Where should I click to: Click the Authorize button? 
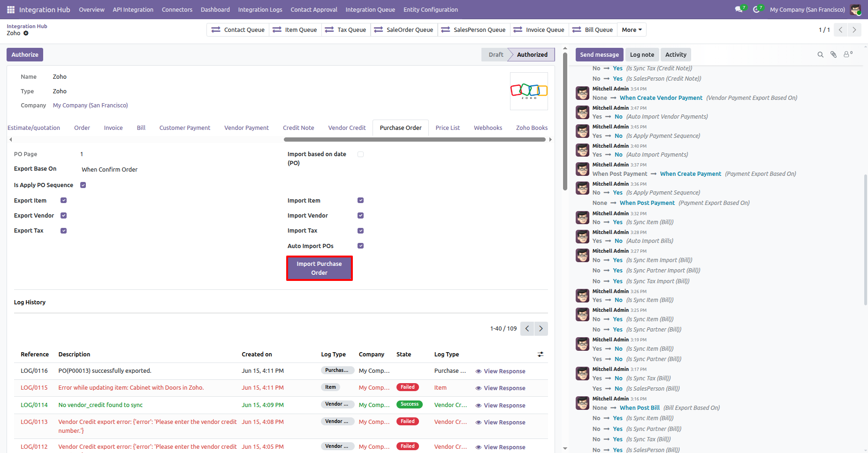click(x=25, y=55)
